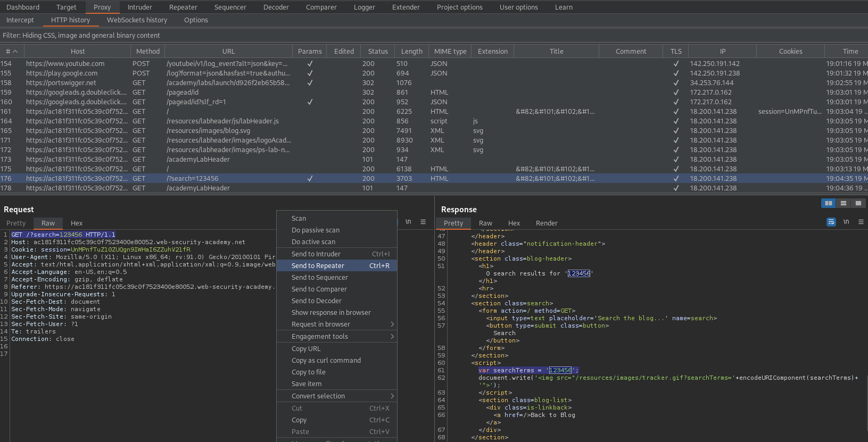The image size is (868, 442).
Task: Open the Comparer tab
Action: coord(321,7)
